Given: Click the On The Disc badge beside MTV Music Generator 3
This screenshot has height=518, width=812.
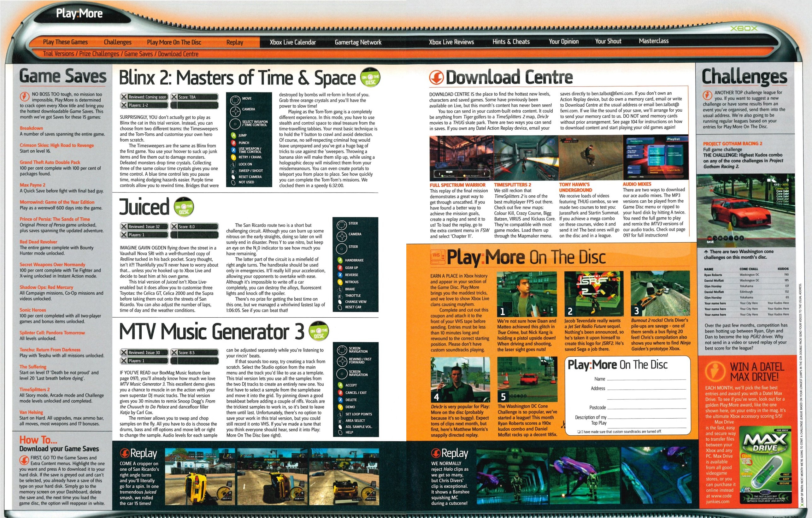Looking at the screenshot, I should [x=319, y=331].
